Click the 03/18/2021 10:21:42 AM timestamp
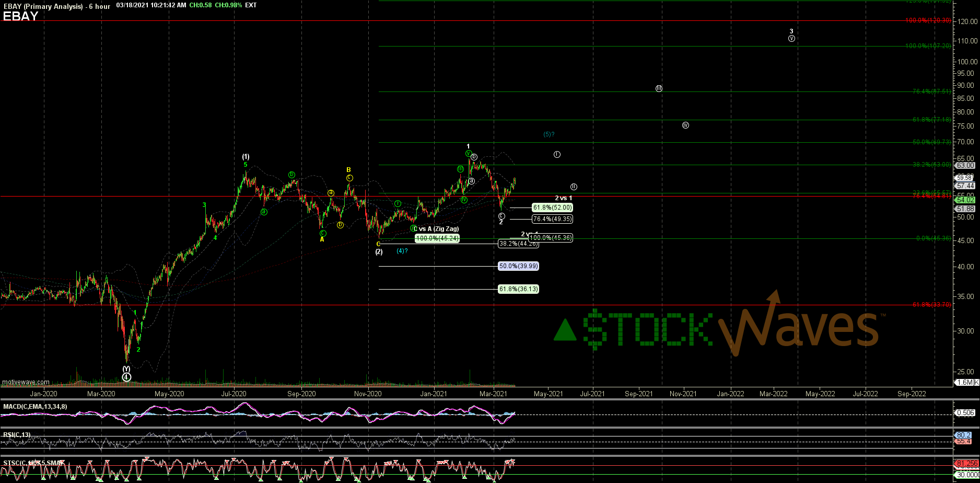Image resolution: width=980 pixels, height=483 pixels. 151,6
